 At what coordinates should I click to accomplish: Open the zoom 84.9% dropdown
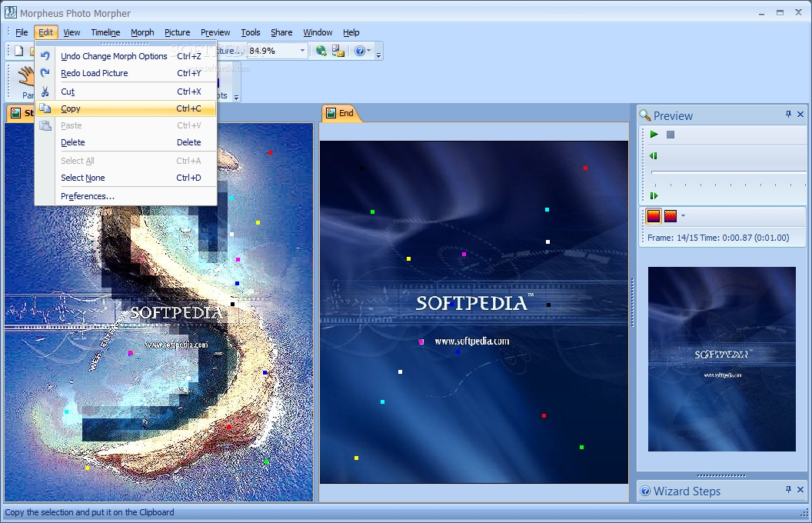click(302, 51)
